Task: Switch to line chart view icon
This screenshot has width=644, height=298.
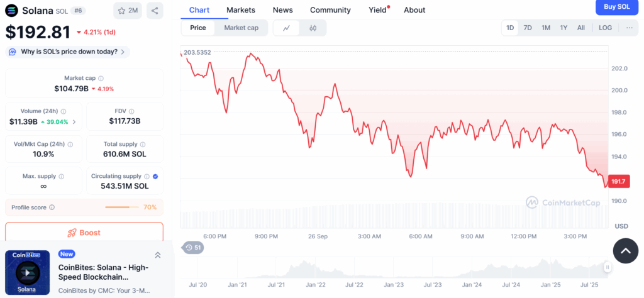Action: pyautogui.click(x=287, y=28)
